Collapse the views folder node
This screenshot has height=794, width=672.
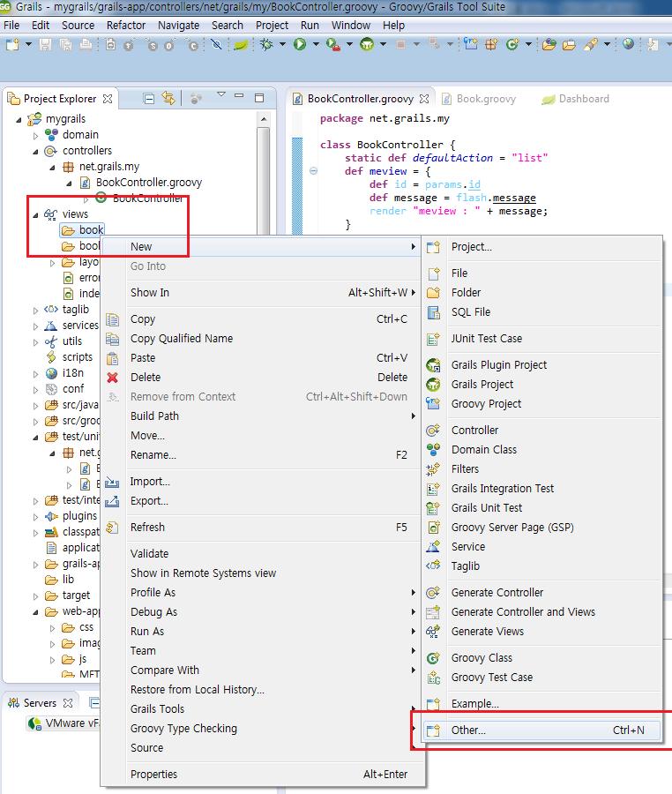pos(35,215)
